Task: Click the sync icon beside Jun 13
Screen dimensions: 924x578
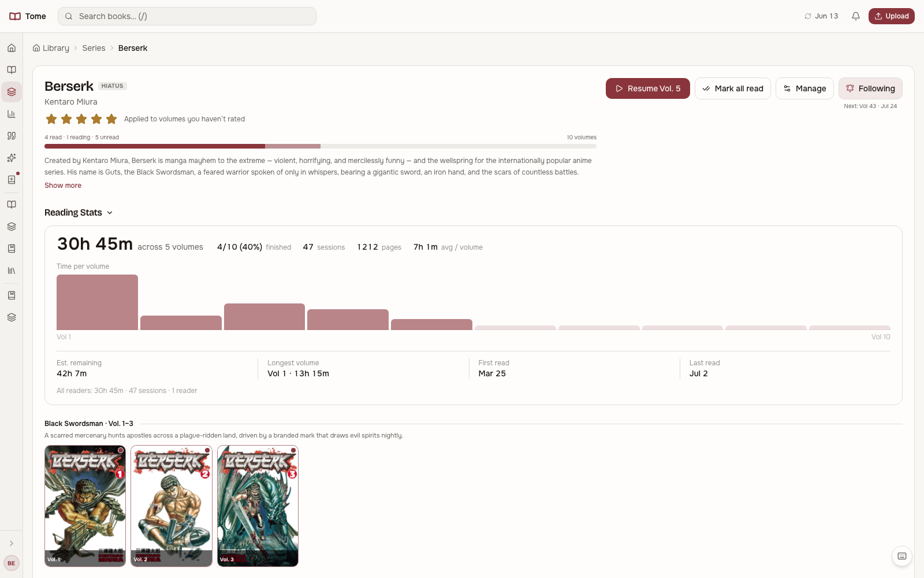Action: point(808,16)
